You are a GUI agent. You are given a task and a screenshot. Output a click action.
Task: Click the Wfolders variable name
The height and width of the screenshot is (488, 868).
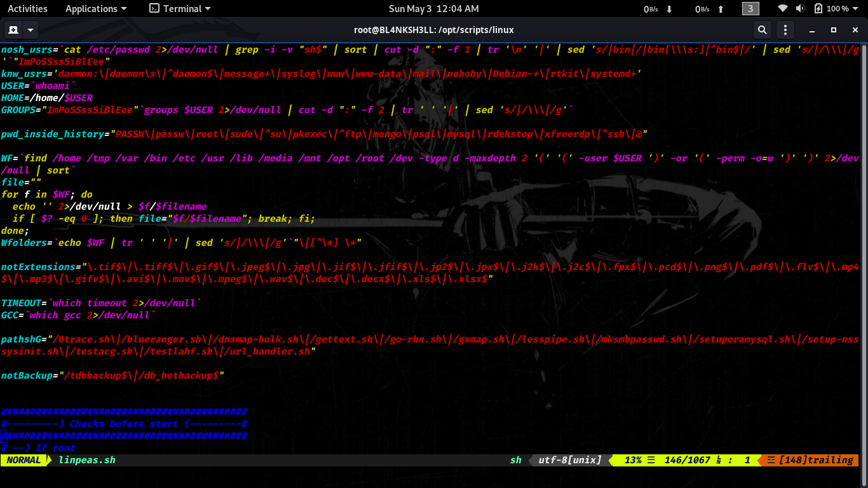tap(24, 242)
